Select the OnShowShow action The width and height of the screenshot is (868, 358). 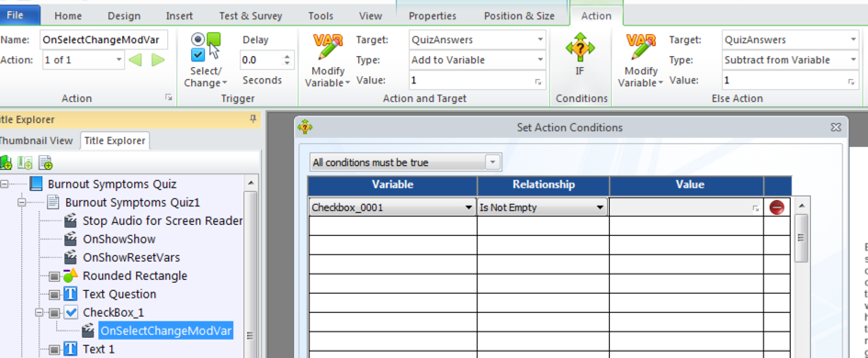point(119,239)
